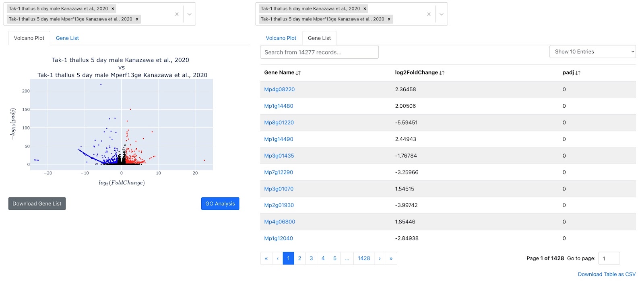Download Table as CSV
Viewport: 644px width, 285px height.
pos(607,274)
